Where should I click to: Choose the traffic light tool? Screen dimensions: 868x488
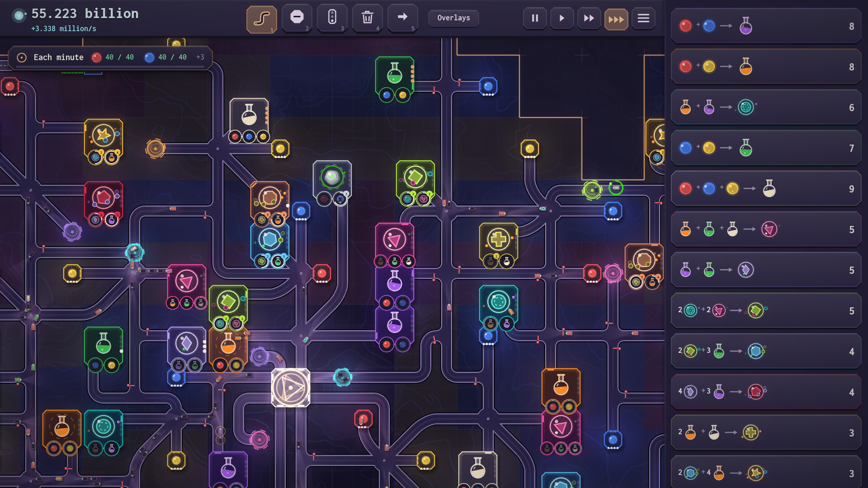coord(332,18)
